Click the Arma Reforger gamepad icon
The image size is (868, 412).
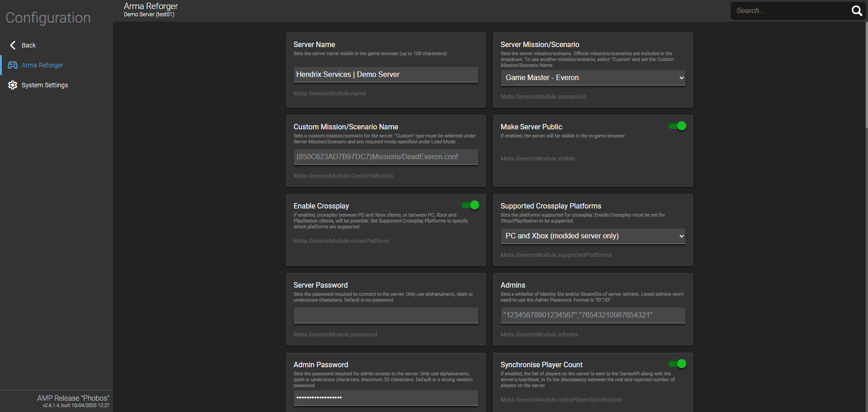(13, 65)
